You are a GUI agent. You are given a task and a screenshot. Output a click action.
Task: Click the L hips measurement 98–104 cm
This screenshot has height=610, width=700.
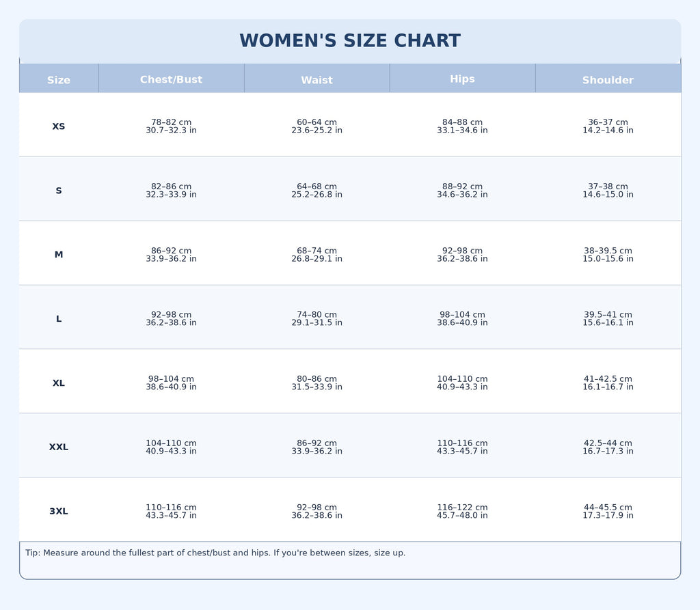tap(462, 315)
